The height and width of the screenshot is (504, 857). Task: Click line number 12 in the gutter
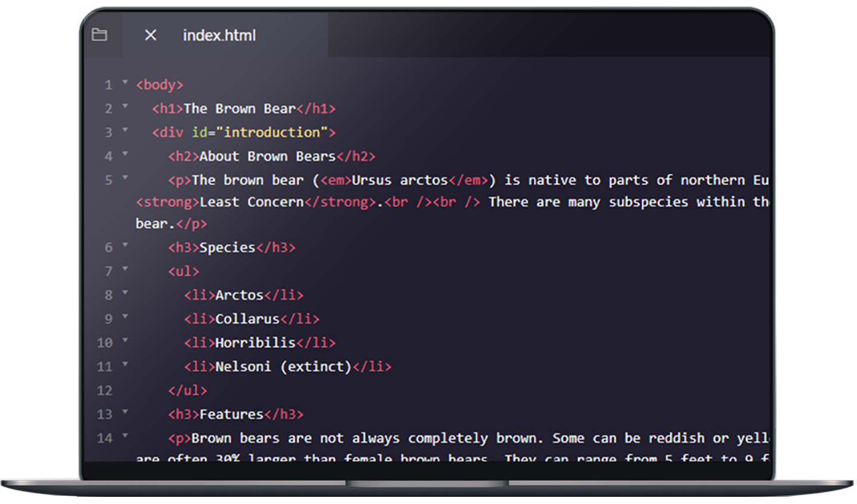tap(104, 391)
